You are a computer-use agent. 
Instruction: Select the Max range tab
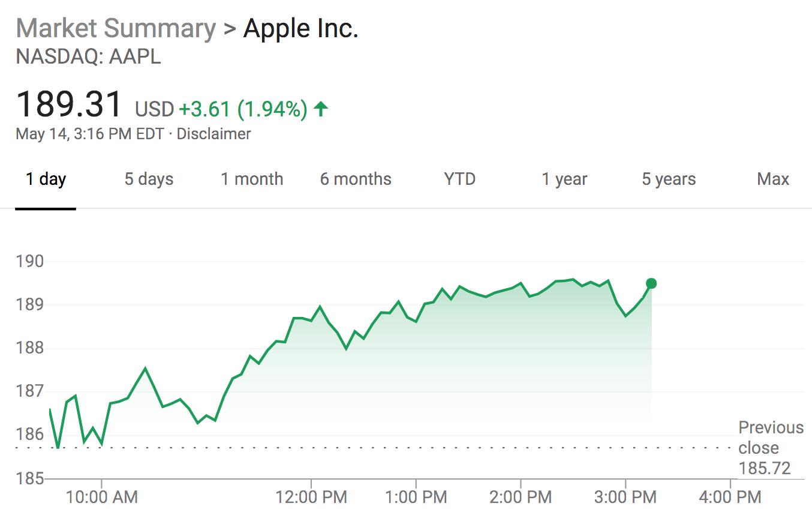(x=773, y=179)
